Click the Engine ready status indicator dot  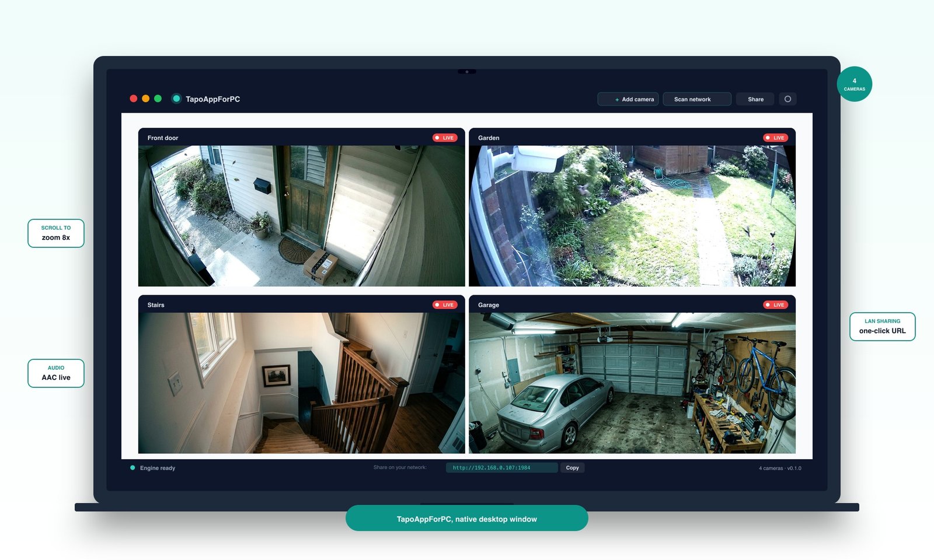pyautogui.click(x=133, y=468)
